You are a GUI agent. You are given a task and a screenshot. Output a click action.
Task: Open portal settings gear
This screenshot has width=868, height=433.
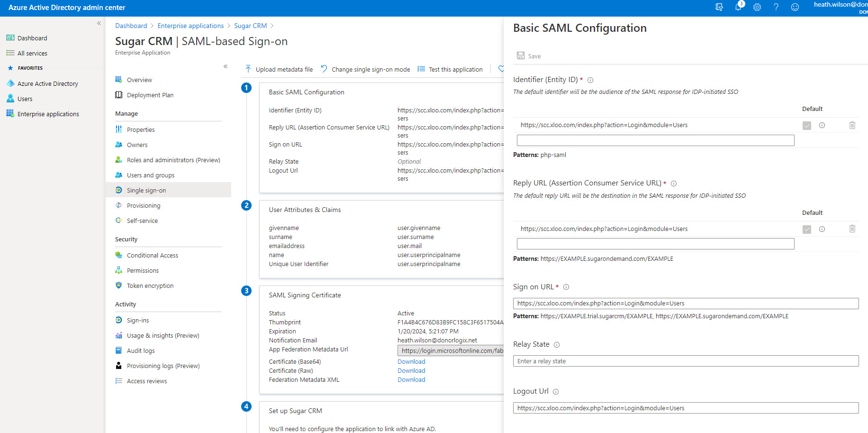click(x=757, y=7)
